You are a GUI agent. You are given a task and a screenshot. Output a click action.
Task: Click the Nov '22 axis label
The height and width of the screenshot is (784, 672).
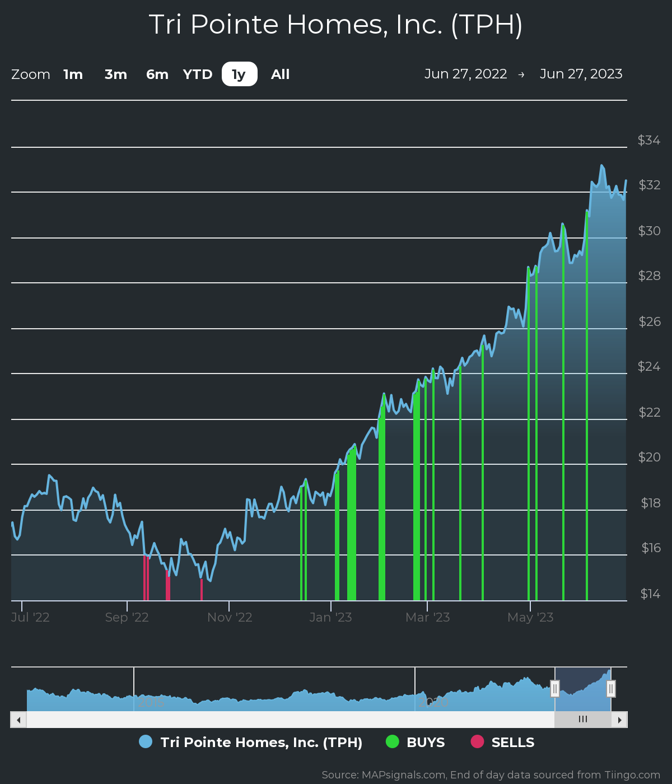(230, 617)
